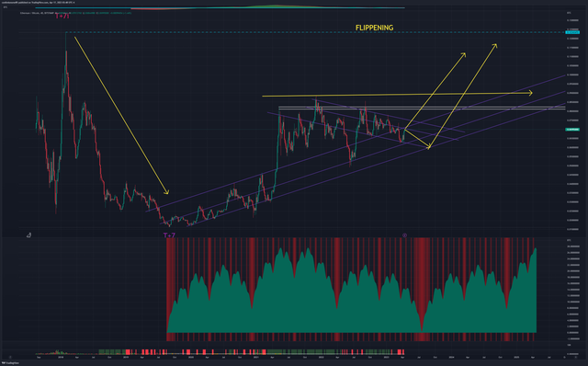This screenshot has width=588, height=366.
Task: Click the TradingView logo in bottom corner
Action: tap(10, 363)
